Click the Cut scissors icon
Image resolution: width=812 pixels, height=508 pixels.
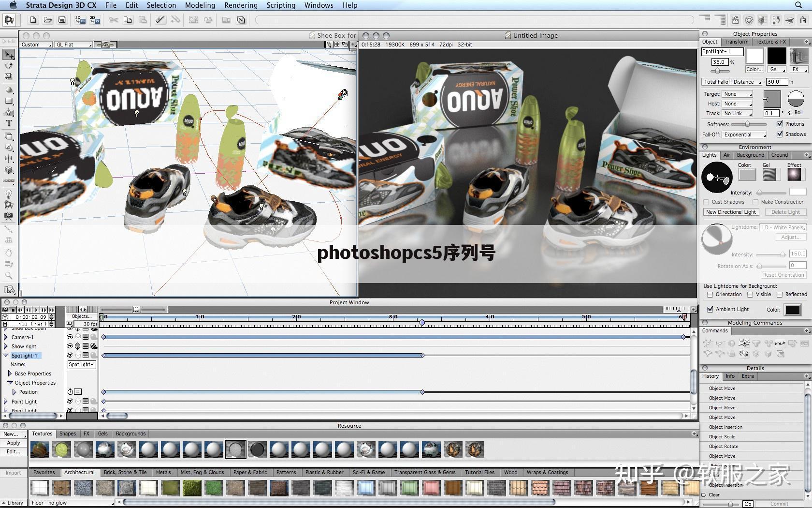(113, 20)
